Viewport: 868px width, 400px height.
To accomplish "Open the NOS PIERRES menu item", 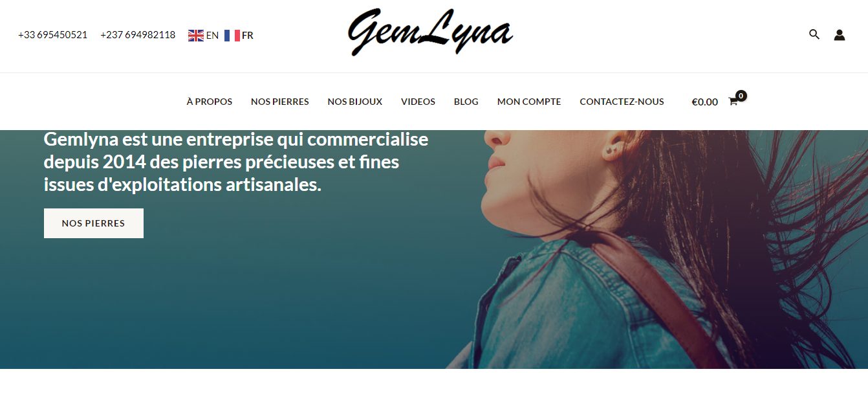I will (x=280, y=102).
